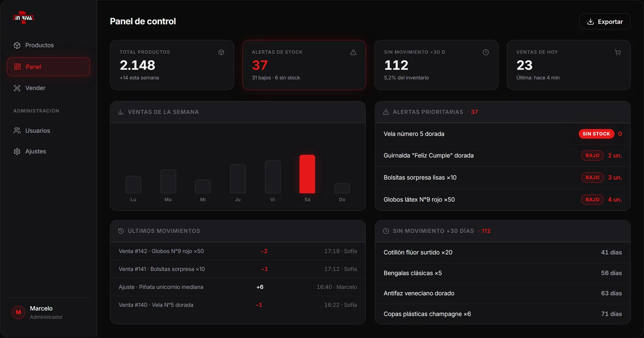This screenshot has width=644, height=338.
Task: Click the Productos box icon in sidebar
Action: click(x=17, y=45)
